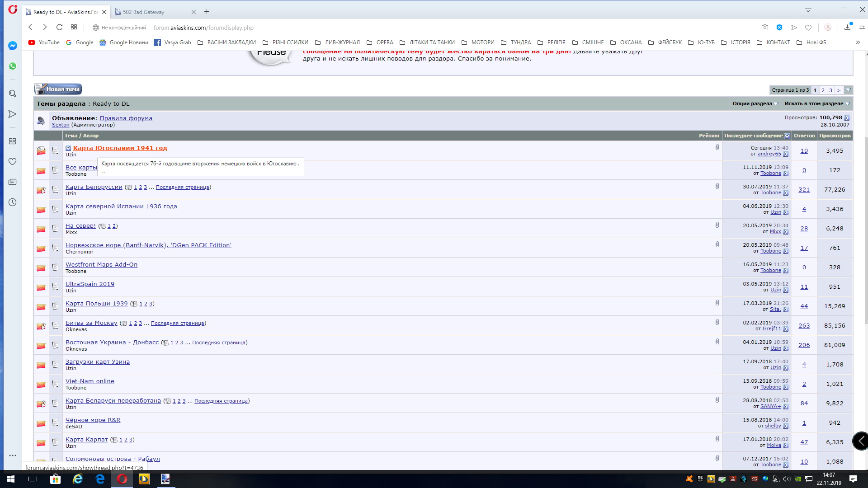Open the Карта Белоруссии thread
The image size is (868, 488).
[x=94, y=187]
